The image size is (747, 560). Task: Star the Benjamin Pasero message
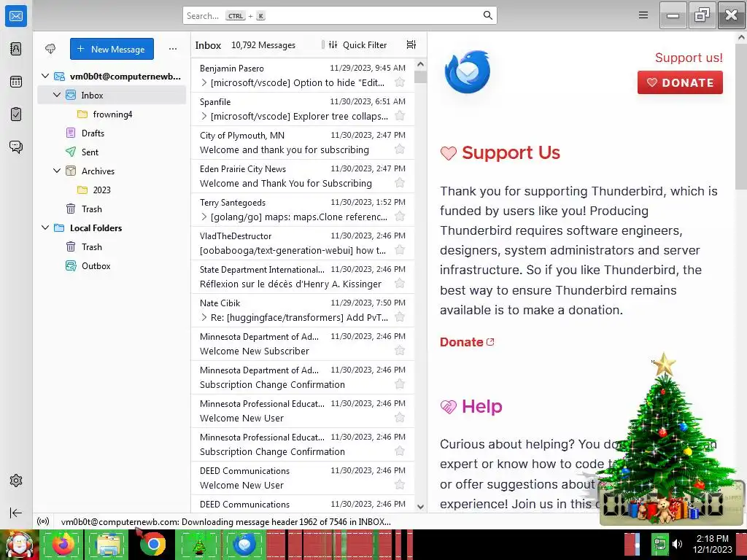(x=400, y=82)
